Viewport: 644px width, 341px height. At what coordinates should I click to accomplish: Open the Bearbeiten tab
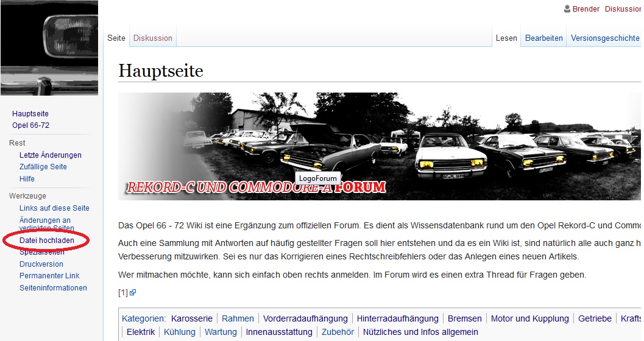544,38
